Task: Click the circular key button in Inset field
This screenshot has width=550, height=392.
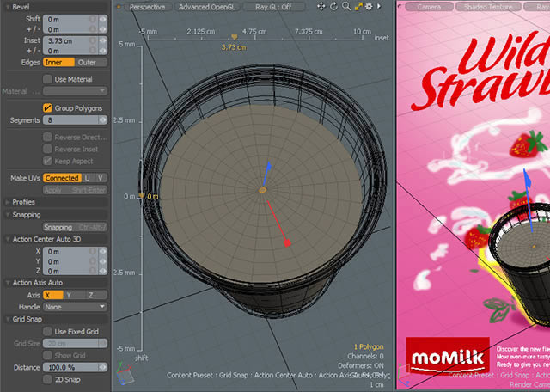Action: (x=93, y=40)
